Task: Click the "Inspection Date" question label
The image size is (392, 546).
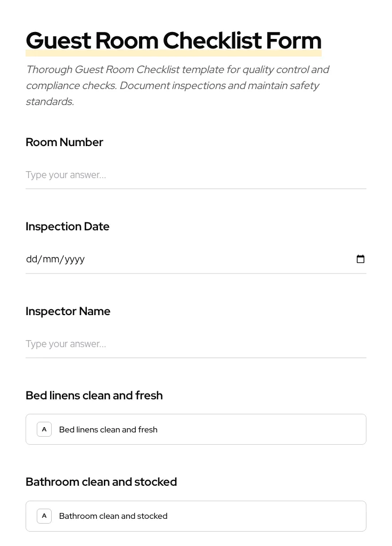Action: [68, 226]
